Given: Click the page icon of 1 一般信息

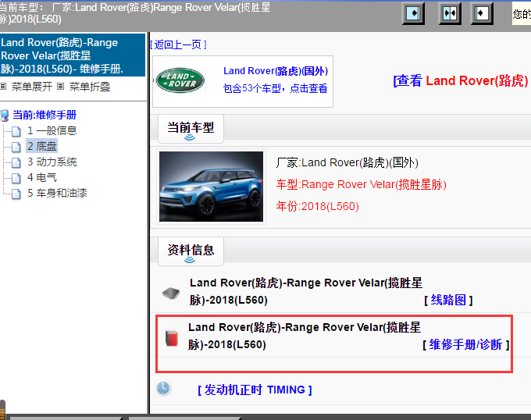Looking at the screenshot, I should click(16, 131).
